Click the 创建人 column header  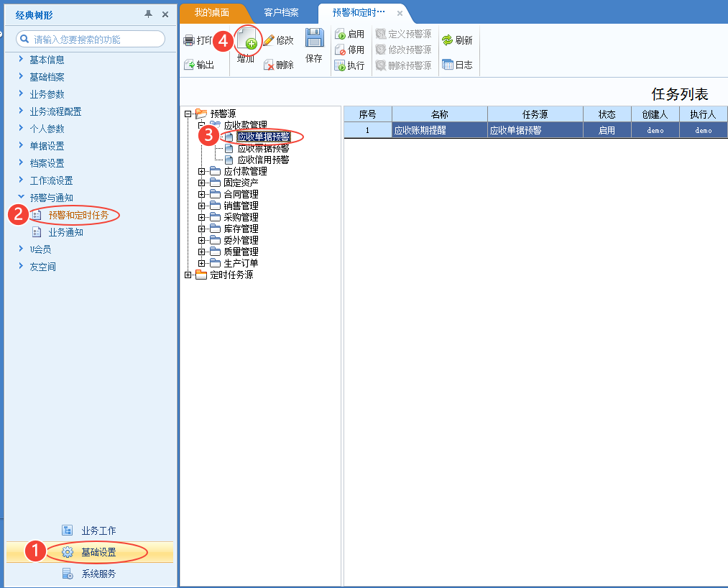(x=655, y=114)
